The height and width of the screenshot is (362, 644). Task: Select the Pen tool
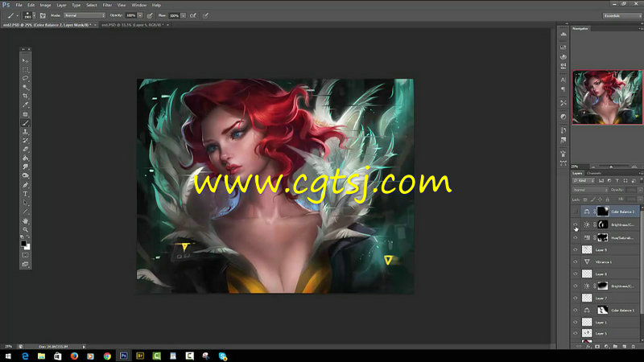[x=26, y=185]
